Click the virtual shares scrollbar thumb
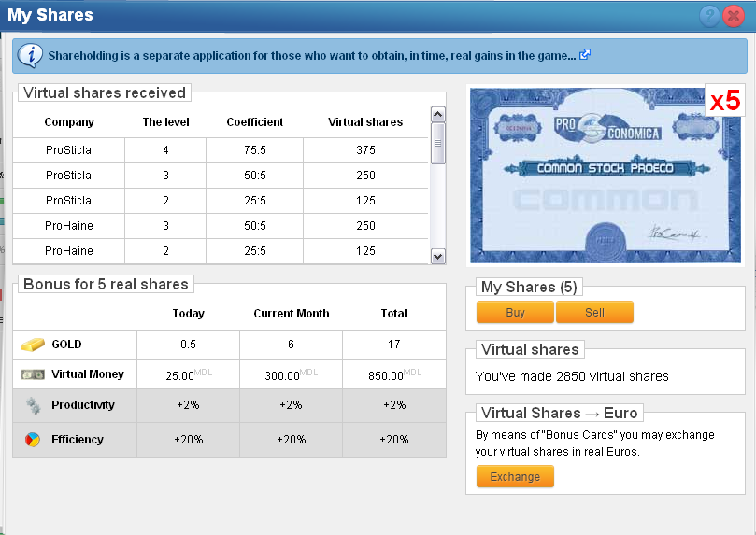Viewport: 756px width, 535px height. (x=437, y=144)
